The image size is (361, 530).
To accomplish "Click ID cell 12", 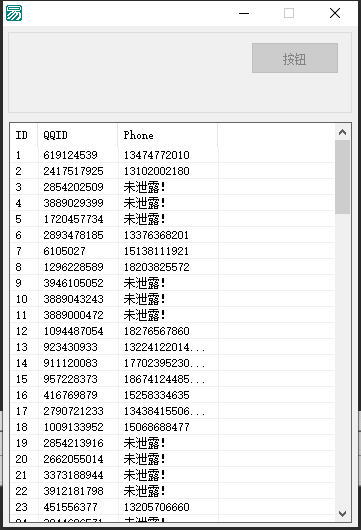I will (x=22, y=331).
